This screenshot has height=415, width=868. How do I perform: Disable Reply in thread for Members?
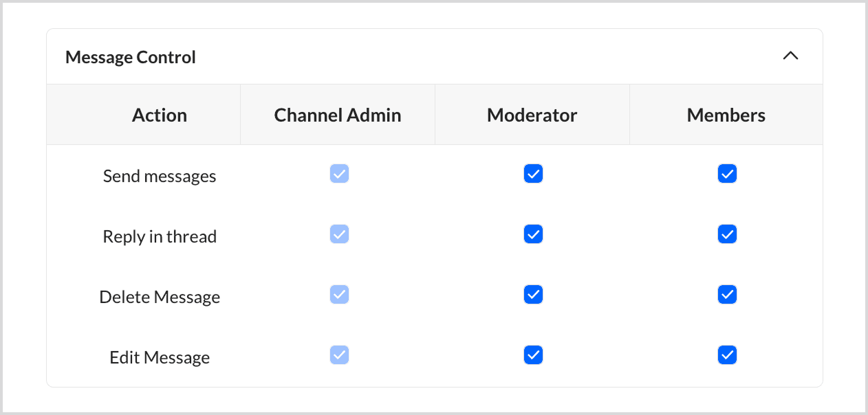(727, 234)
